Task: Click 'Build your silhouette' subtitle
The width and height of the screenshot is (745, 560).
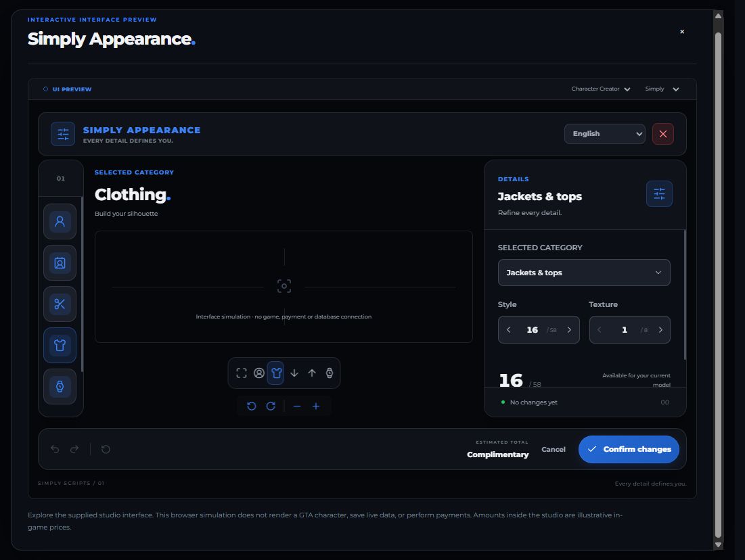Action: (x=127, y=214)
